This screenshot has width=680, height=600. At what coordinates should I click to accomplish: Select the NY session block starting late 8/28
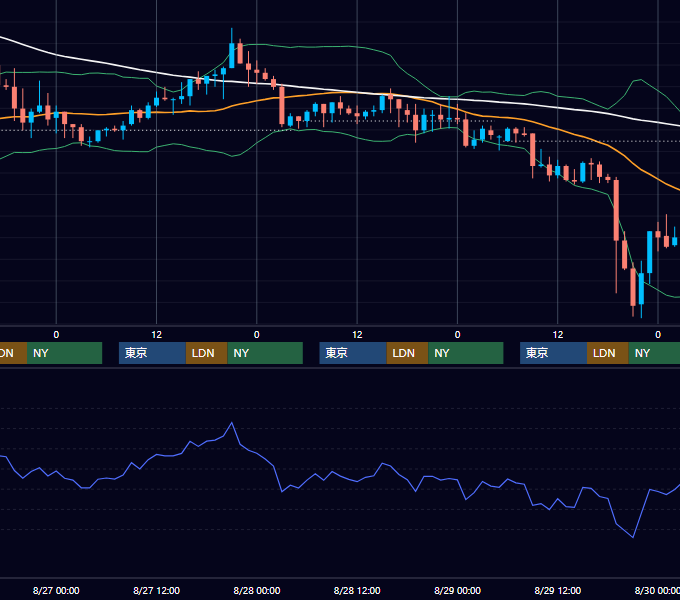(x=466, y=353)
